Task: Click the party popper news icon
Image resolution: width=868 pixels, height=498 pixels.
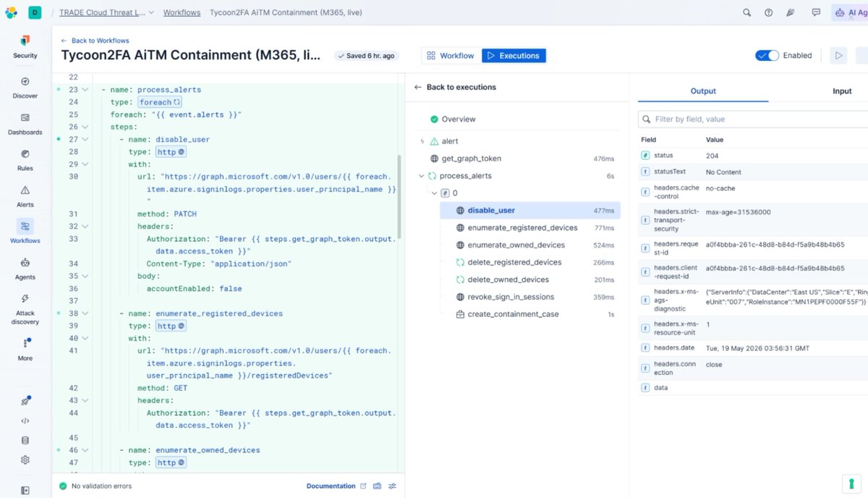Action: click(791, 12)
